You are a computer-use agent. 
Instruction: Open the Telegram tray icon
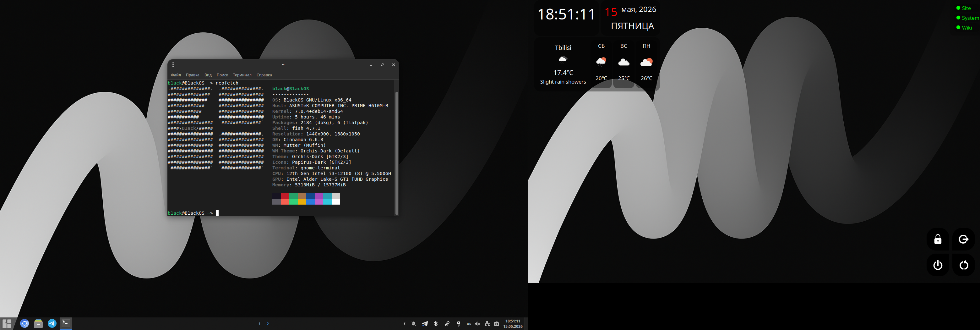[425, 324]
